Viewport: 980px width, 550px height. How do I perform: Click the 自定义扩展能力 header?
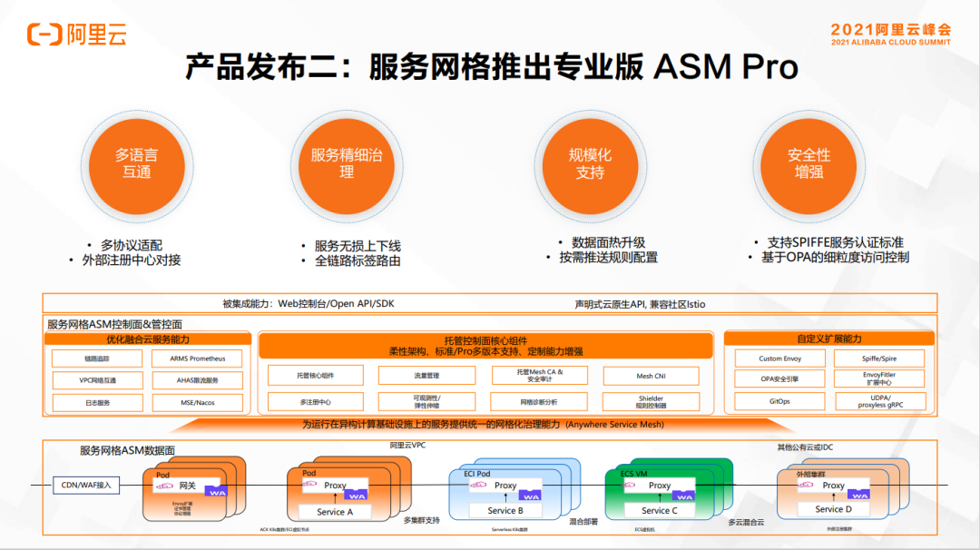tap(829, 339)
